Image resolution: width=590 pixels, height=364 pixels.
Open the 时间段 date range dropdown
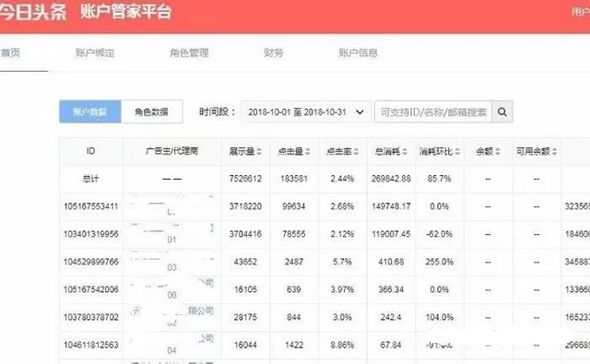(305, 112)
